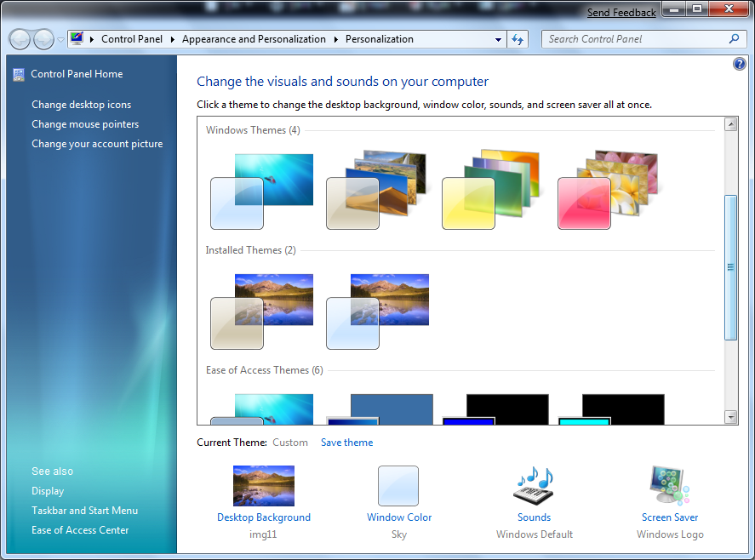755x560 pixels.
Task: Open the Sounds link
Action: (x=534, y=517)
